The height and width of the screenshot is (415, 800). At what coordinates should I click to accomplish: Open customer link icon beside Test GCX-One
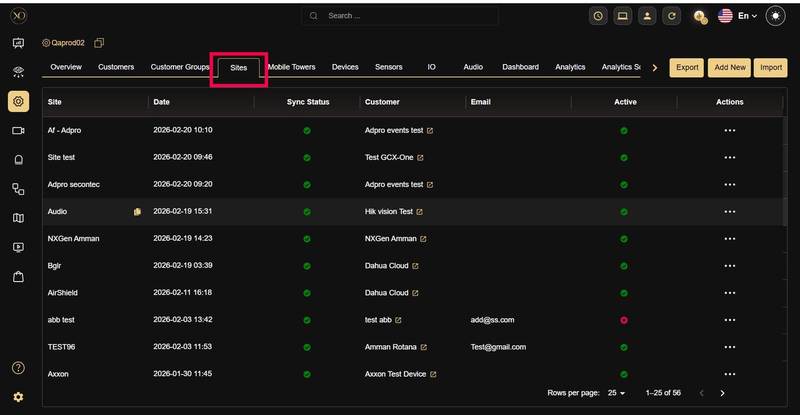[420, 158]
